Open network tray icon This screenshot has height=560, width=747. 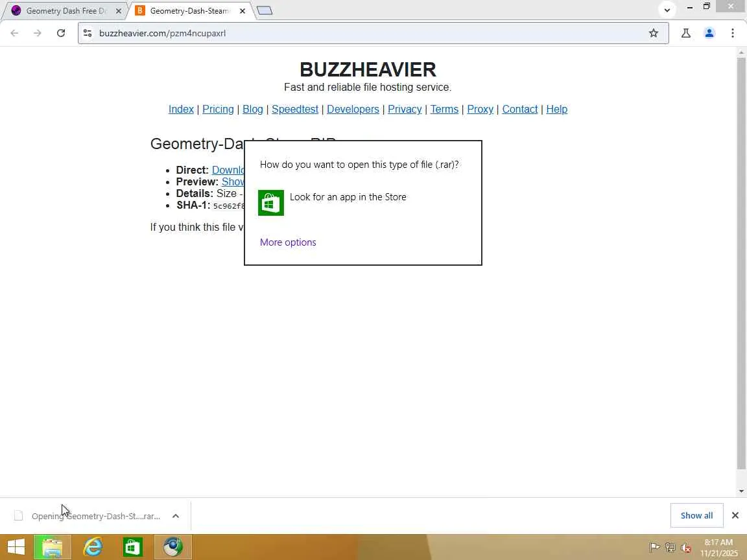click(670, 548)
